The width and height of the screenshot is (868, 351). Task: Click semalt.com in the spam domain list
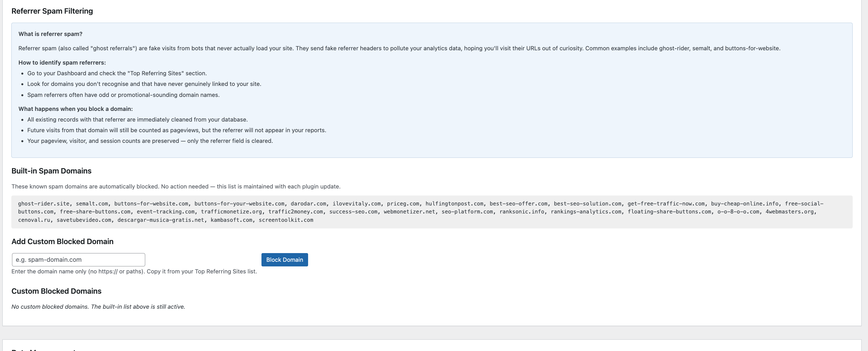pos(92,204)
